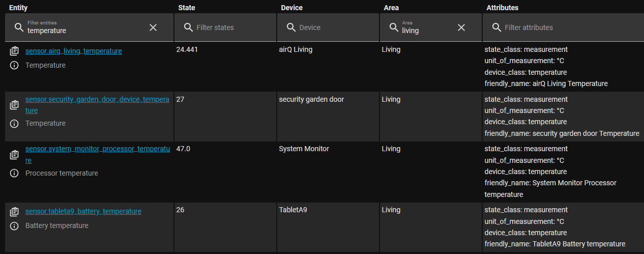Open sensor.security_garden_door_device_temperature link

tap(97, 105)
